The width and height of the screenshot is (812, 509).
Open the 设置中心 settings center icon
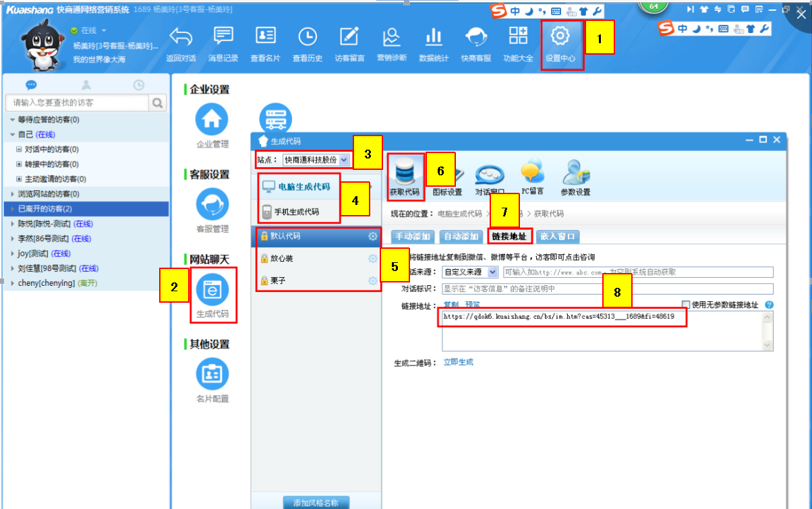[560, 36]
